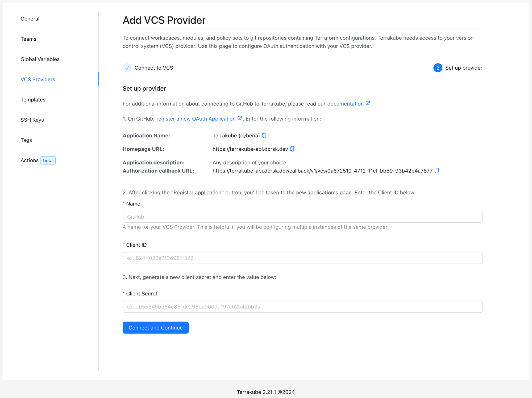Select VCS Providers in sidebar
The height and width of the screenshot is (398, 532).
[38, 79]
